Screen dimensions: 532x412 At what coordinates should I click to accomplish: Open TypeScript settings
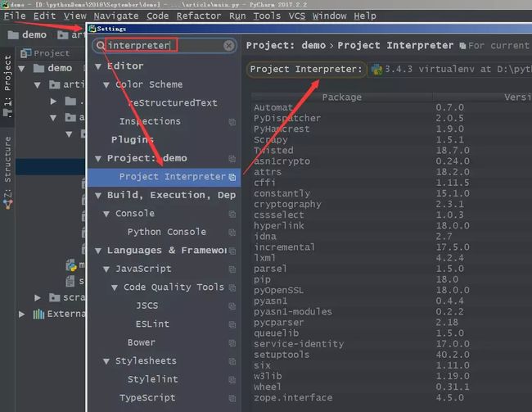[147, 398]
